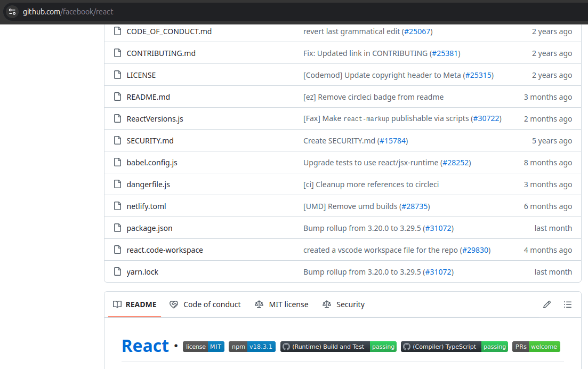The image size is (588, 369).
Task: Select the README tab
Action: [135, 304]
